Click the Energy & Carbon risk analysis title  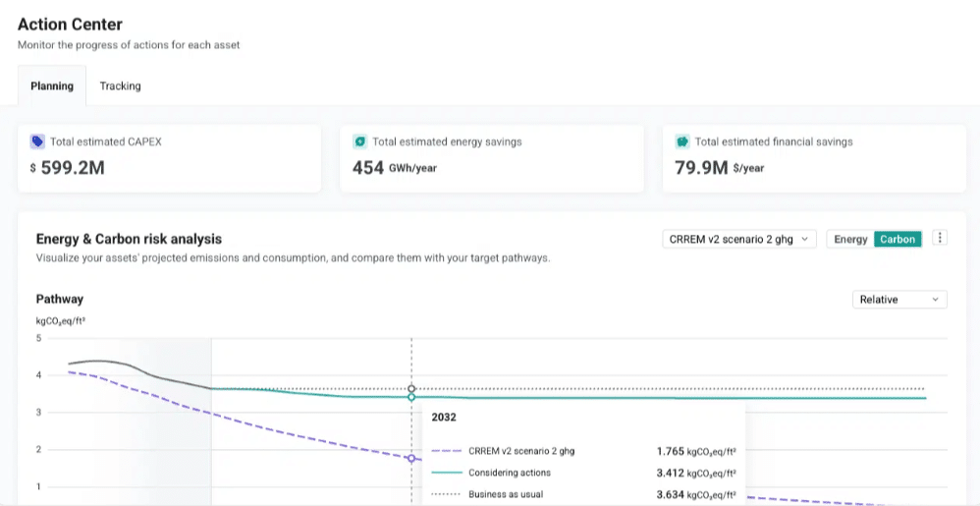coord(129,239)
